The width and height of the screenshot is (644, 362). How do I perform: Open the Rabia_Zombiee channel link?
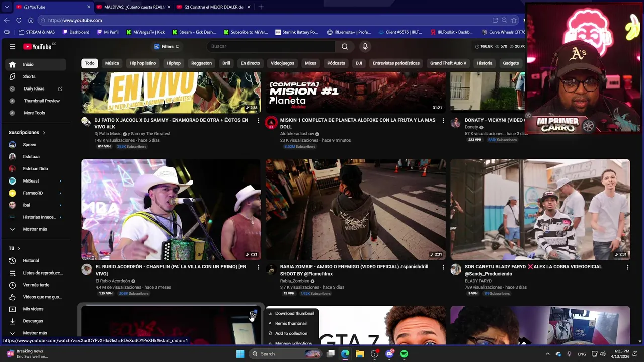pyautogui.click(x=294, y=281)
